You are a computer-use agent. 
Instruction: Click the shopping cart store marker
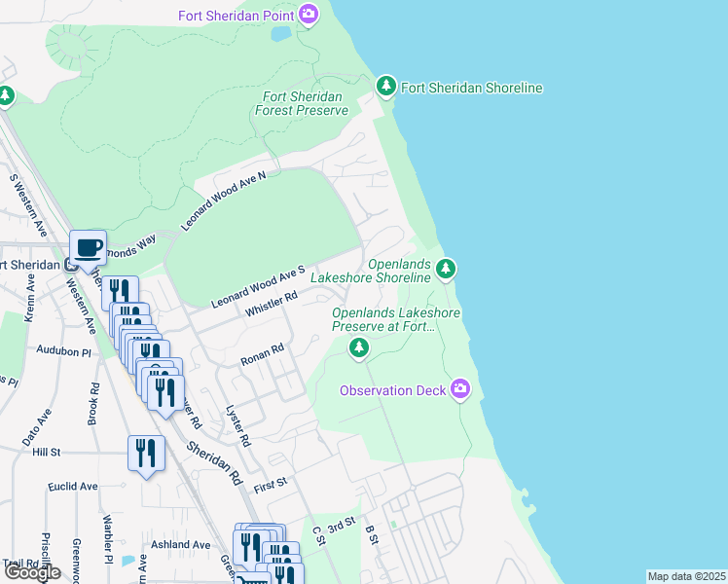pyautogui.click(x=253, y=579)
